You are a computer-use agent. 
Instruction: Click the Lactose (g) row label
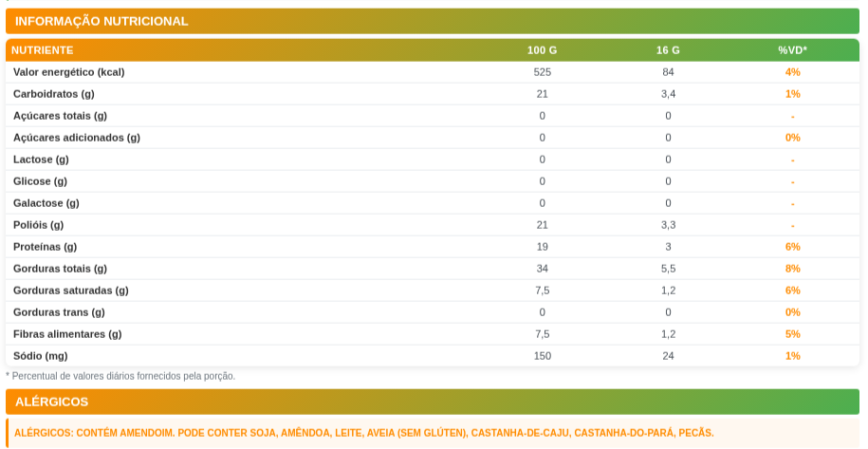41,159
